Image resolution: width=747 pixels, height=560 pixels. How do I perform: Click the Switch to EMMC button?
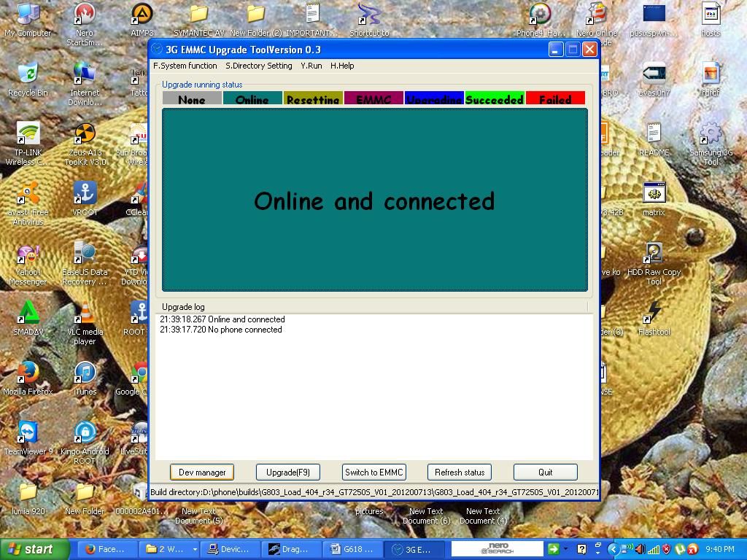point(373,472)
